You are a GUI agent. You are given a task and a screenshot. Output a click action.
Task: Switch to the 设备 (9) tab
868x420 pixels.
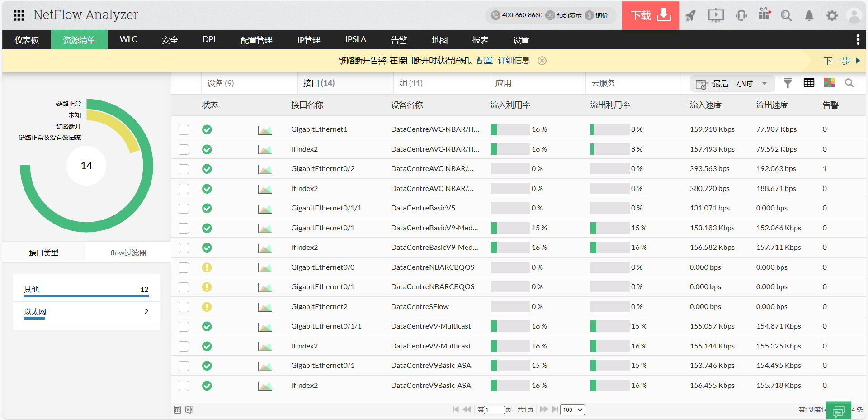pos(220,83)
